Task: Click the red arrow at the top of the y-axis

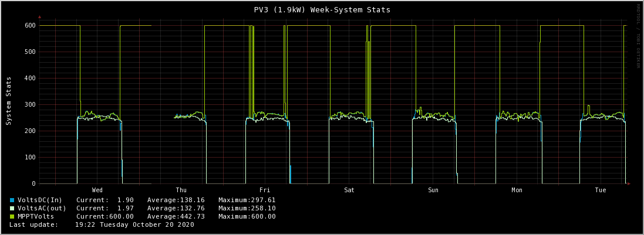Action: point(40,17)
